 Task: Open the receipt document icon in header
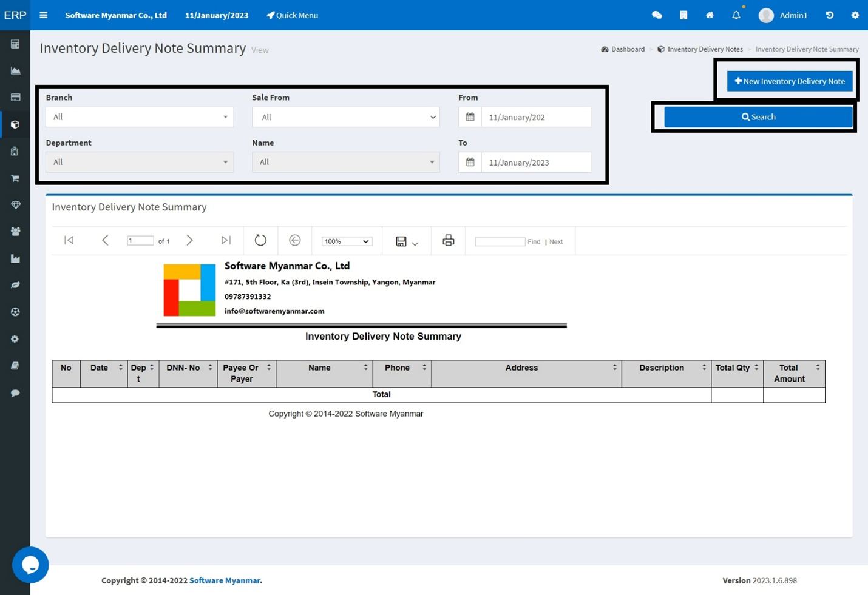coord(683,15)
